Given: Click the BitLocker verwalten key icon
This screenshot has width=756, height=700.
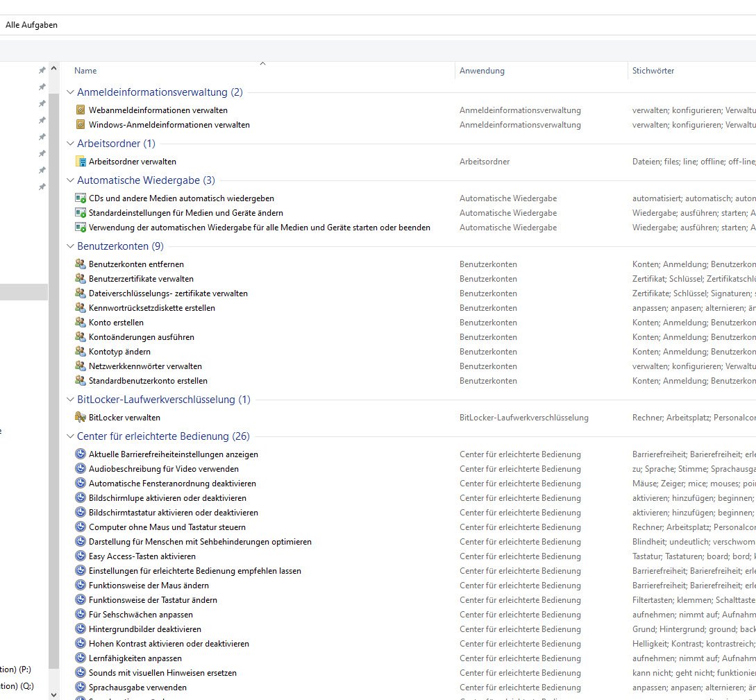Looking at the screenshot, I should click(81, 418).
